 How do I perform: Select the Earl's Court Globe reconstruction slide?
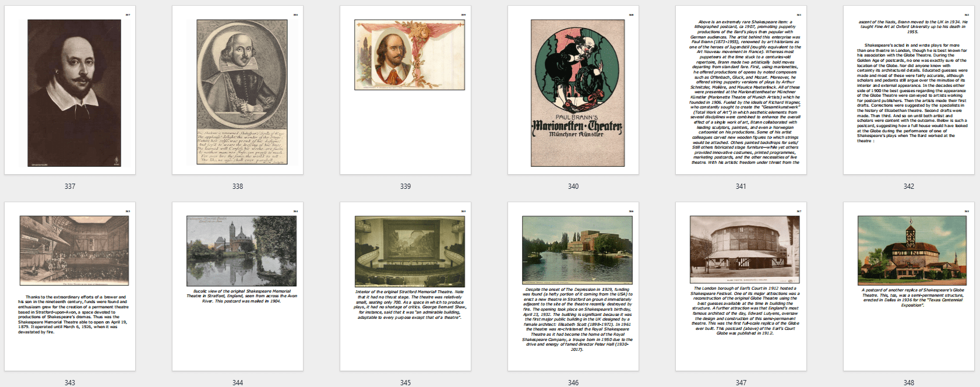pos(741,287)
